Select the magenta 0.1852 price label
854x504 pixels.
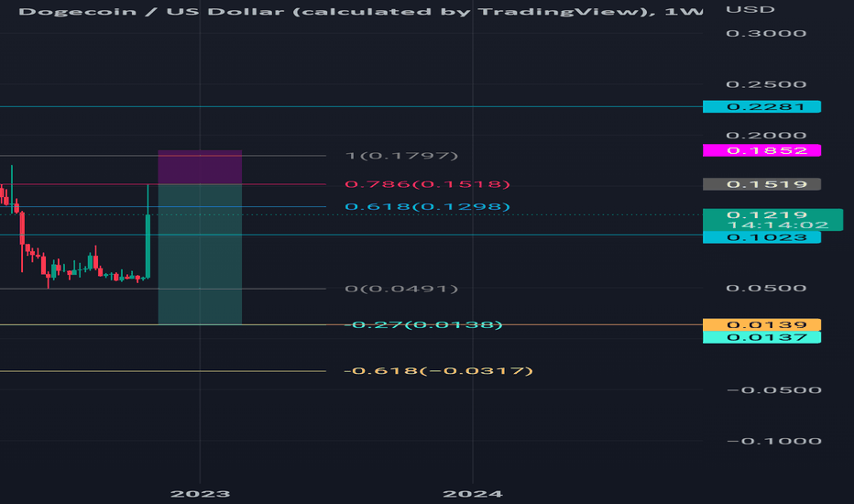[x=761, y=150]
